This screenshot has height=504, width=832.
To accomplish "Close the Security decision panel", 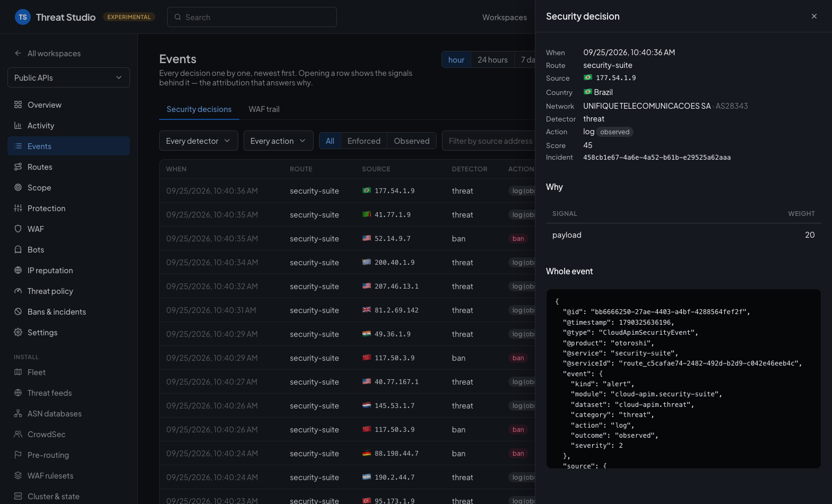I will point(814,16).
